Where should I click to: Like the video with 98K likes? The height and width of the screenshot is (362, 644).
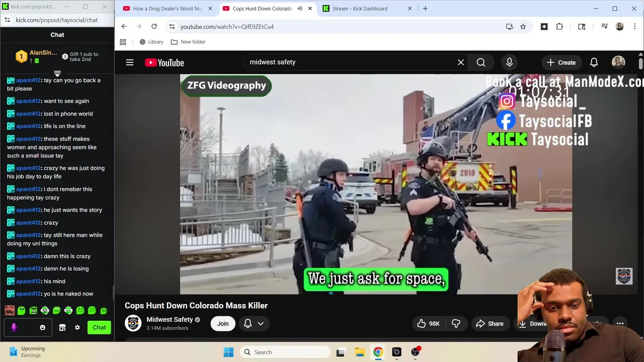click(428, 324)
